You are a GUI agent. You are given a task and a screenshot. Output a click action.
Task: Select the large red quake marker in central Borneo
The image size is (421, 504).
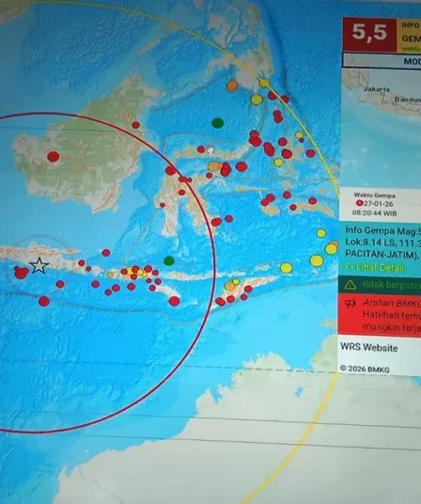coord(54,157)
